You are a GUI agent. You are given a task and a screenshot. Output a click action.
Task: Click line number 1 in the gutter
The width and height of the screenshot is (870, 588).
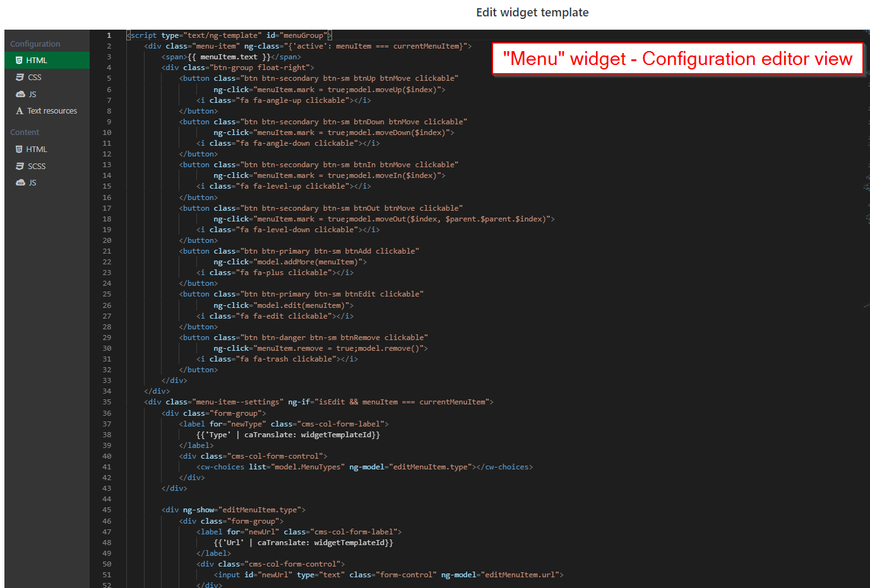tap(109, 35)
